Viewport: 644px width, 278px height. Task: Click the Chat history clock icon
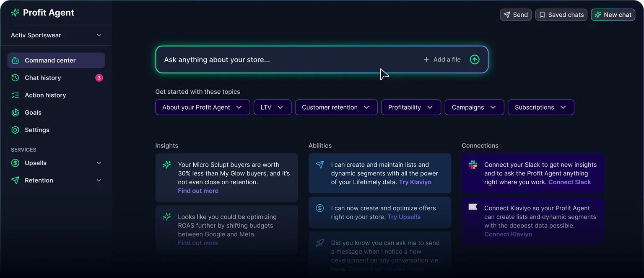pyautogui.click(x=15, y=77)
